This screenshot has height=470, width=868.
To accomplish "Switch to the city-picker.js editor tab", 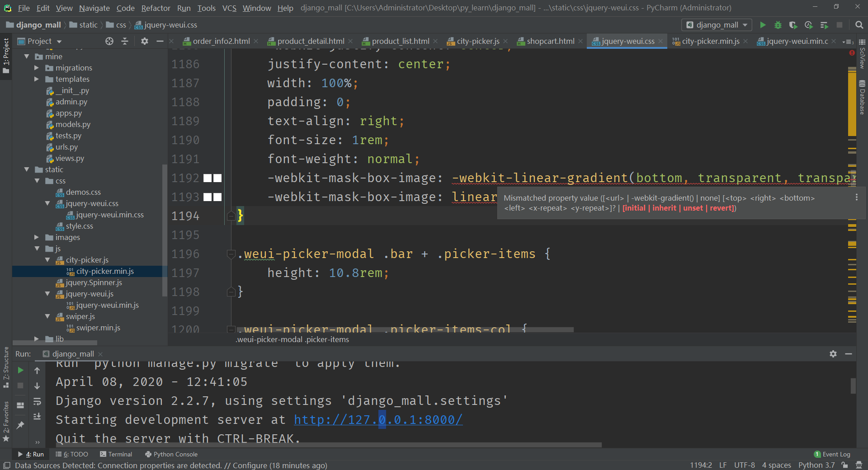I will pyautogui.click(x=478, y=41).
